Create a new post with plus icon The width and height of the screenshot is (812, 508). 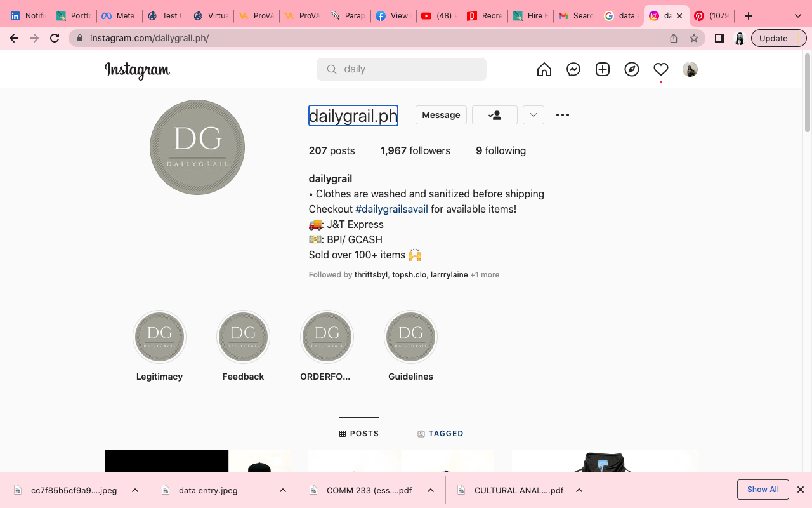pos(603,69)
